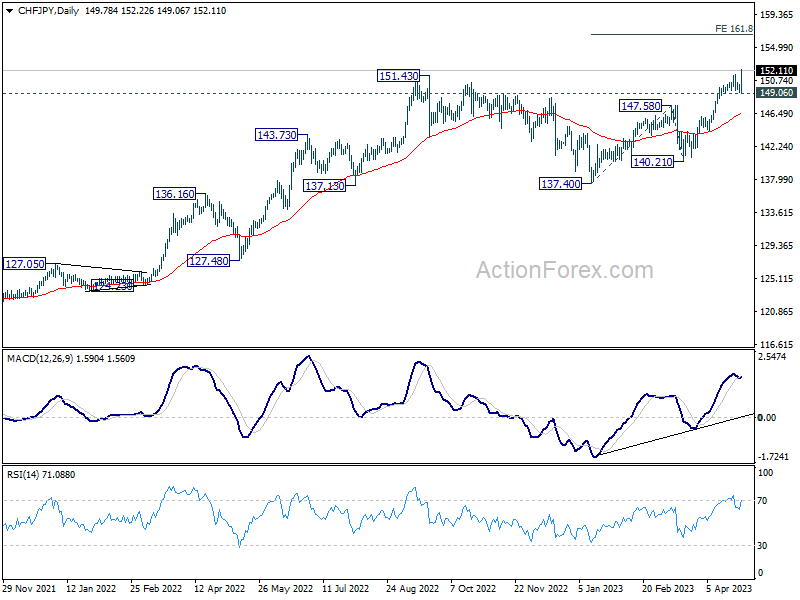Click the 24 Aug 2022 date label

(x=412, y=588)
